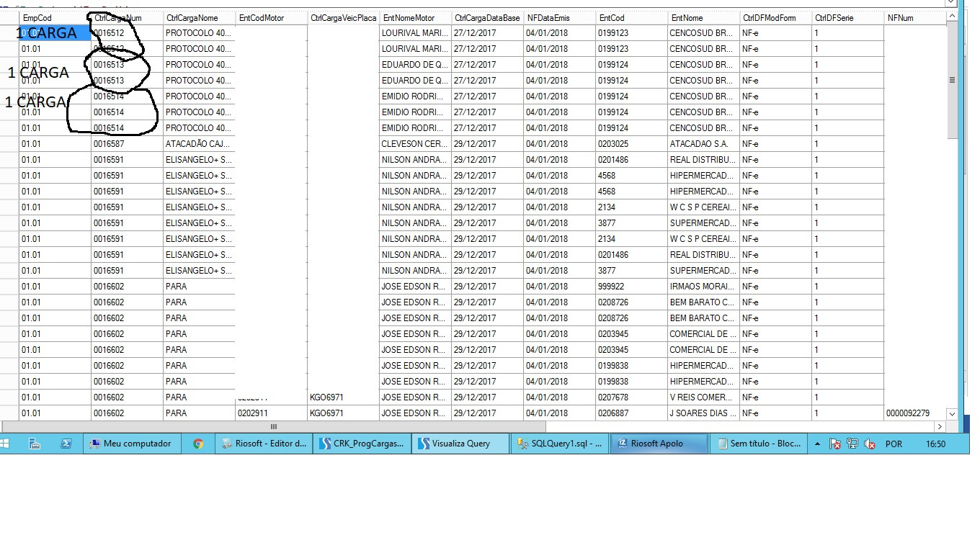Image resolution: width=980 pixels, height=553 pixels.
Task: Select EntCodMotor 0202911 in J SOARES row
Action: click(271, 413)
